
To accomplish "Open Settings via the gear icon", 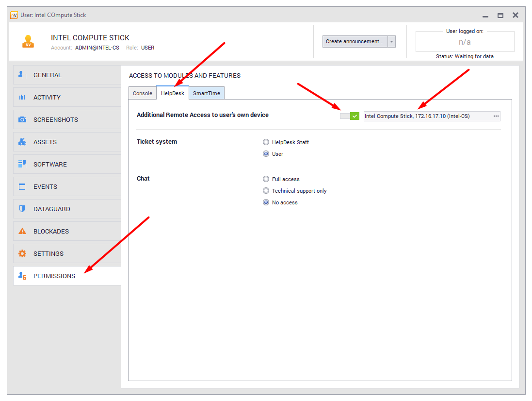I will pyautogui.click(x=22, y=254).
